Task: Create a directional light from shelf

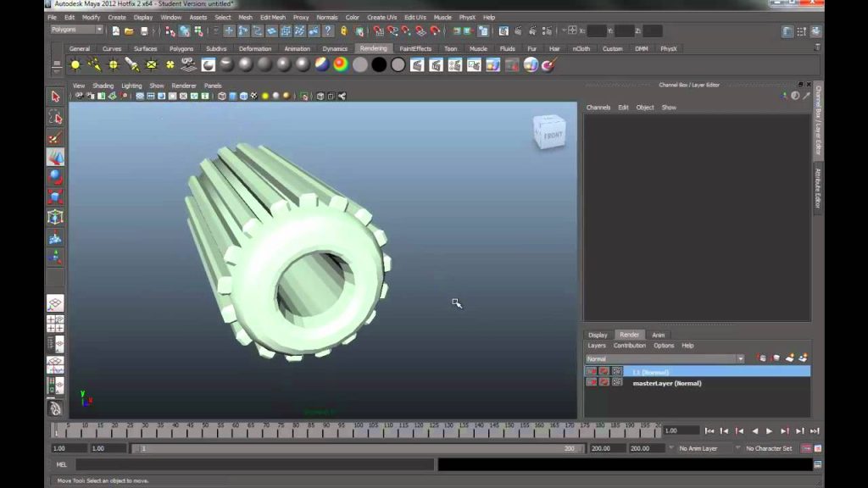Action: (94, 64)
